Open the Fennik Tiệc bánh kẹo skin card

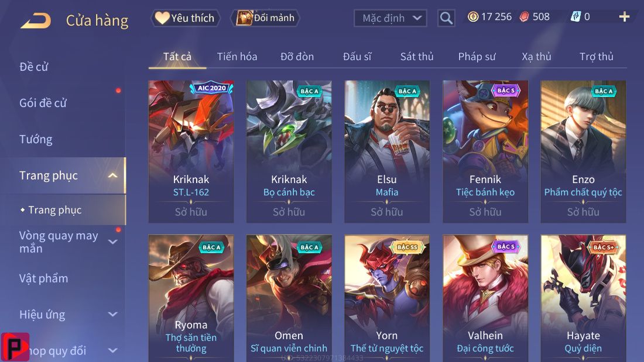(485, 151)
